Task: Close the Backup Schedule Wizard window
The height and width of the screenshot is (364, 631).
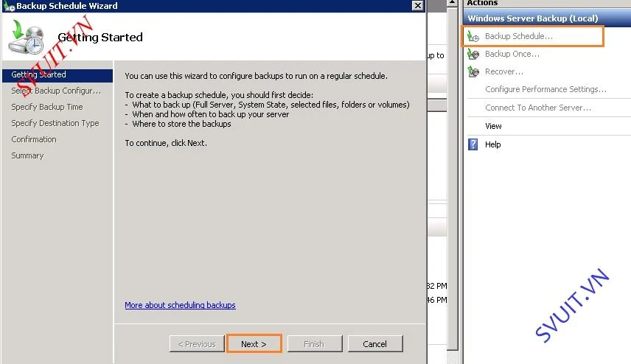Action: [x=418, y=6]
